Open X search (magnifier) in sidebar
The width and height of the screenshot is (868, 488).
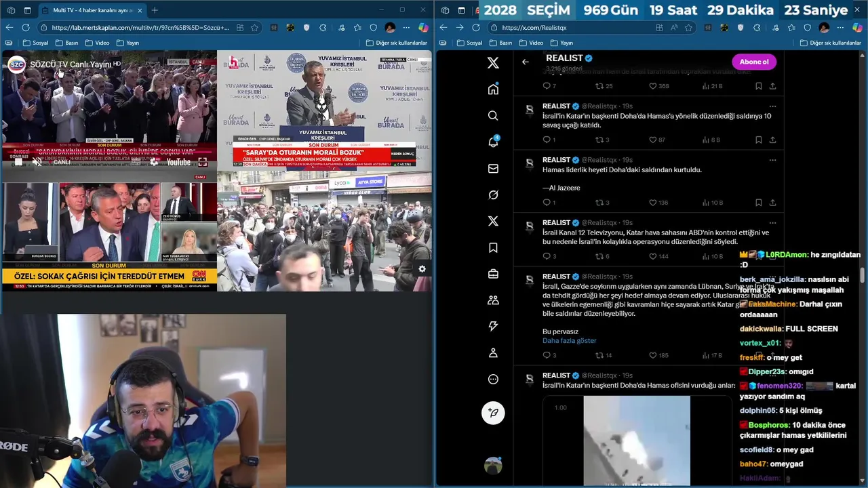tap(493, 115)
